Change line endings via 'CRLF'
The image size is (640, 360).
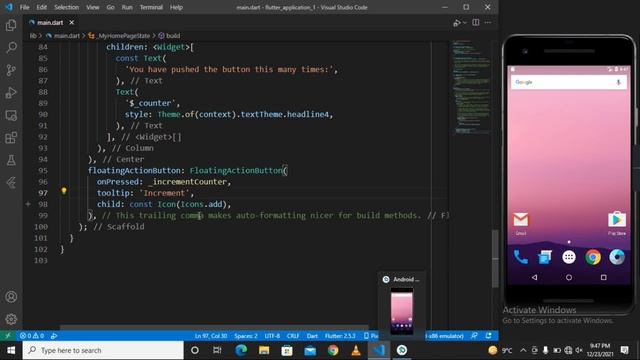click(293, 336)
